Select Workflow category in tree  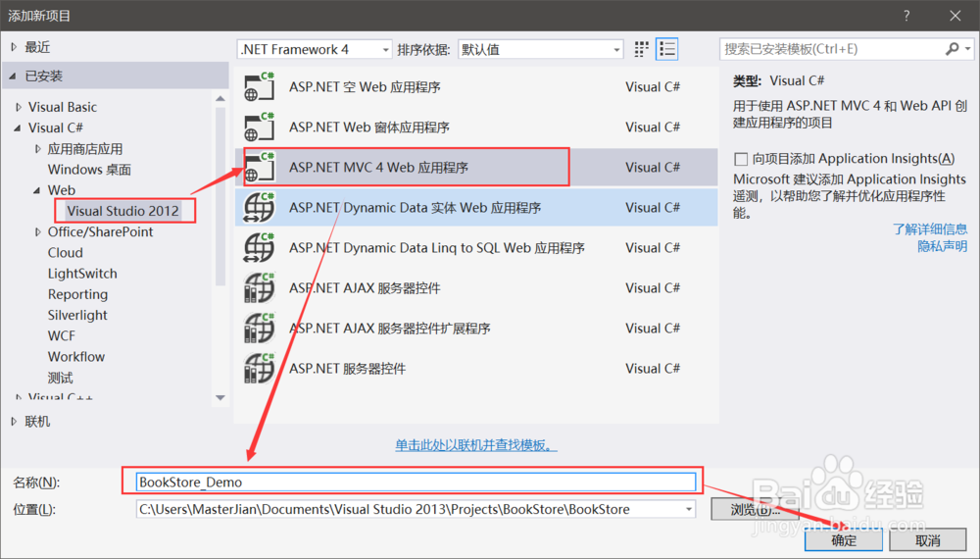[76, 356]
